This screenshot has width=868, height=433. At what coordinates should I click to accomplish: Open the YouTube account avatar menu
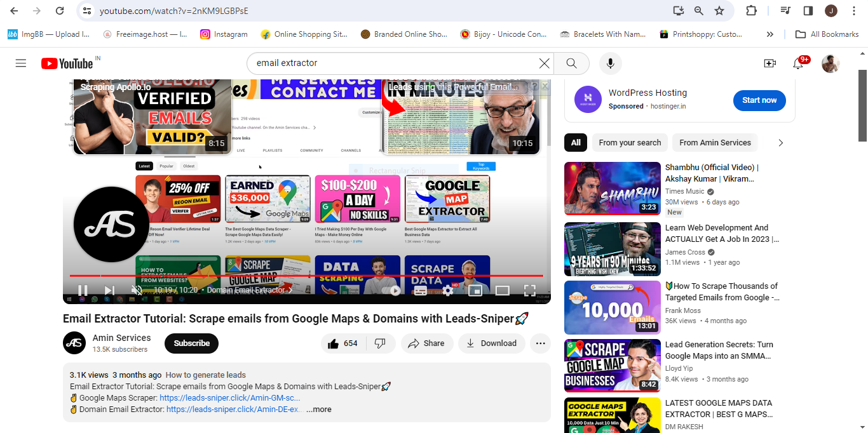[x=831, y=63]
